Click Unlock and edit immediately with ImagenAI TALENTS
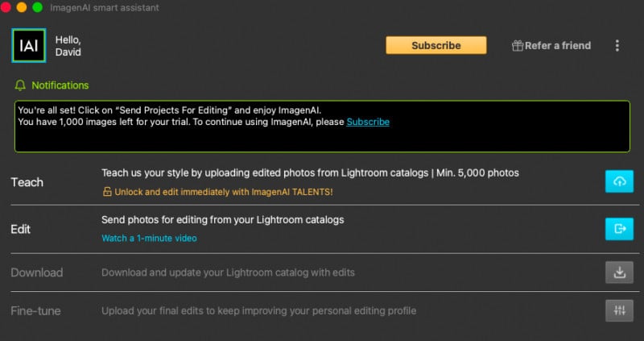This screenshot has width=644, height=341. coord(224,192)
